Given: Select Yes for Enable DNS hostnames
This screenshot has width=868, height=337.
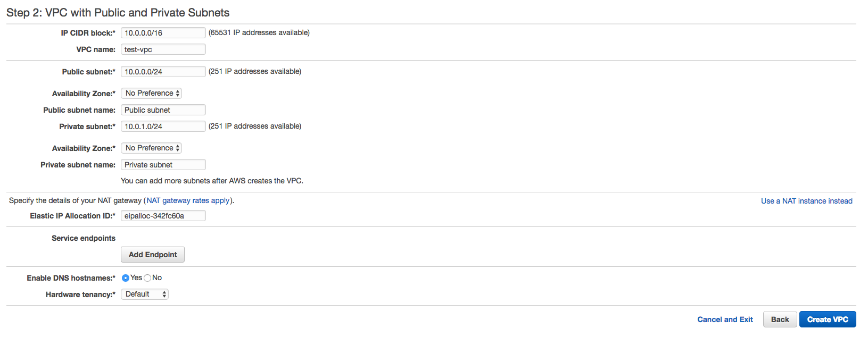Looking at the screenshot, I should tap(126, 278).
